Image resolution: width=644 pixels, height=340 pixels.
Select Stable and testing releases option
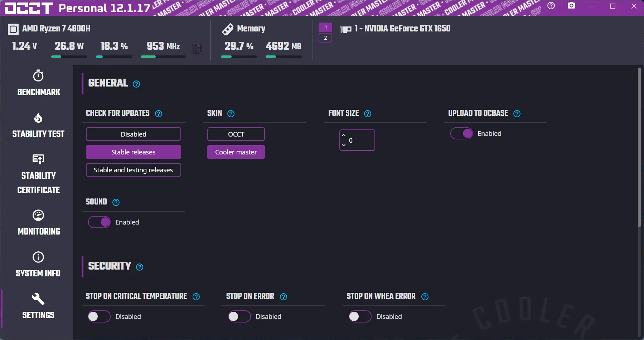pyautogui.click(x=134, y=170)
